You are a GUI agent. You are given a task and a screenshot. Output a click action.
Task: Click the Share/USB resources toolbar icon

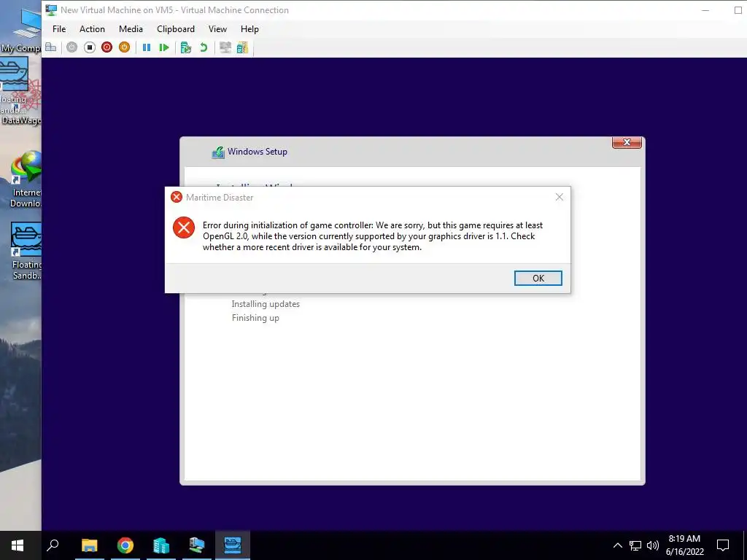tap(242, 47)
